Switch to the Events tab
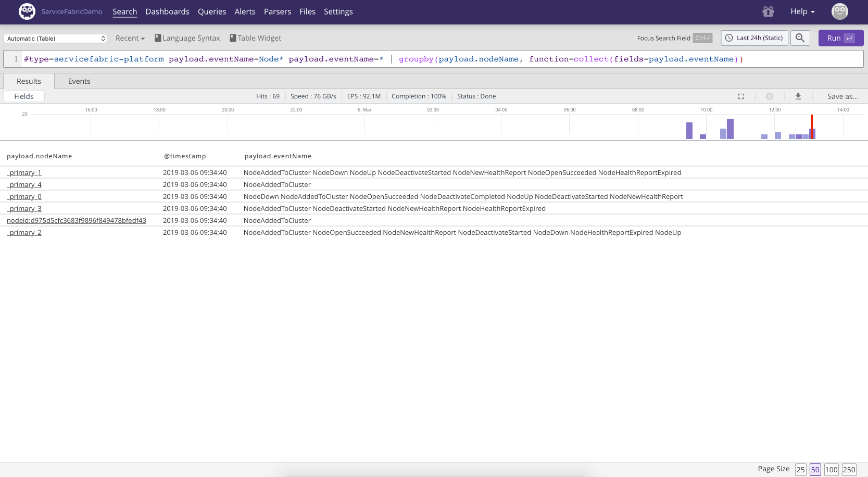 (79, 81)
